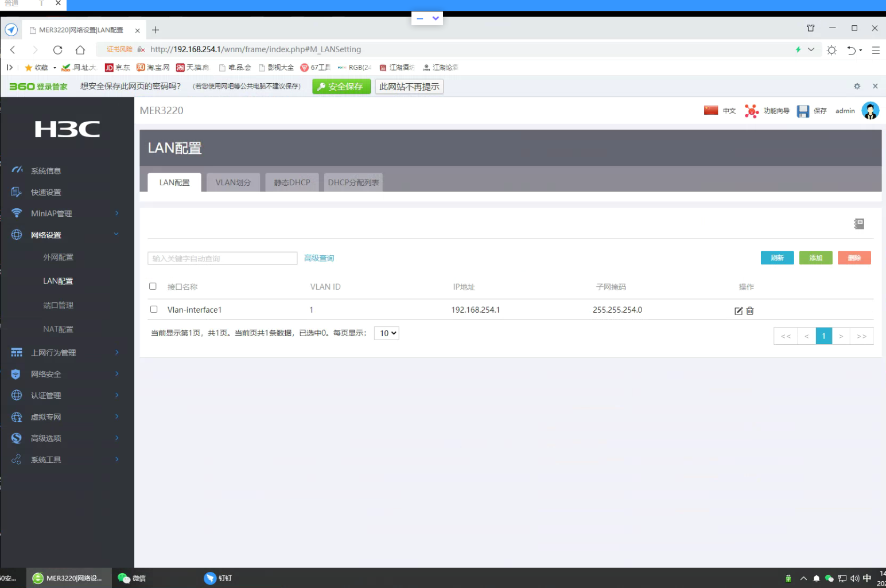The image size is (886, 588).
Task: Click the admin user avatar
Action: pos(870,111)
